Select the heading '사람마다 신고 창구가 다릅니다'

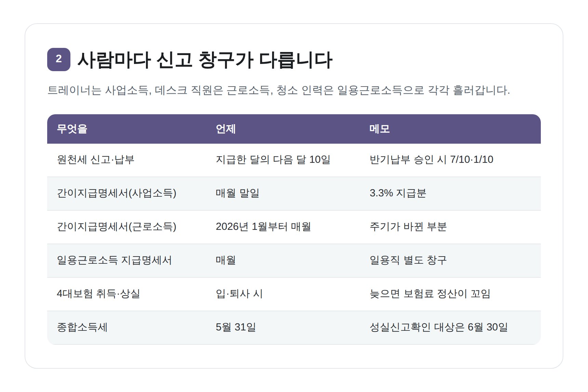click(205, 60)
